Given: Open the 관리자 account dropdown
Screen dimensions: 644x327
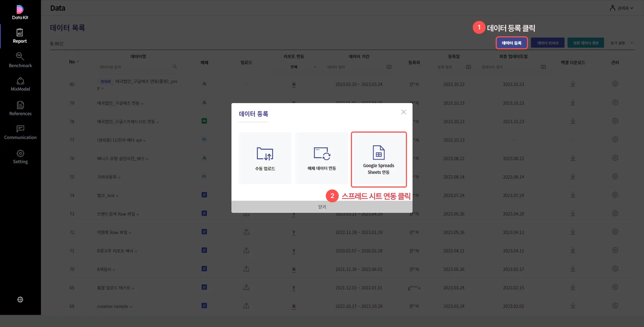Looking at the screenshot, I should tap(622, 8).
